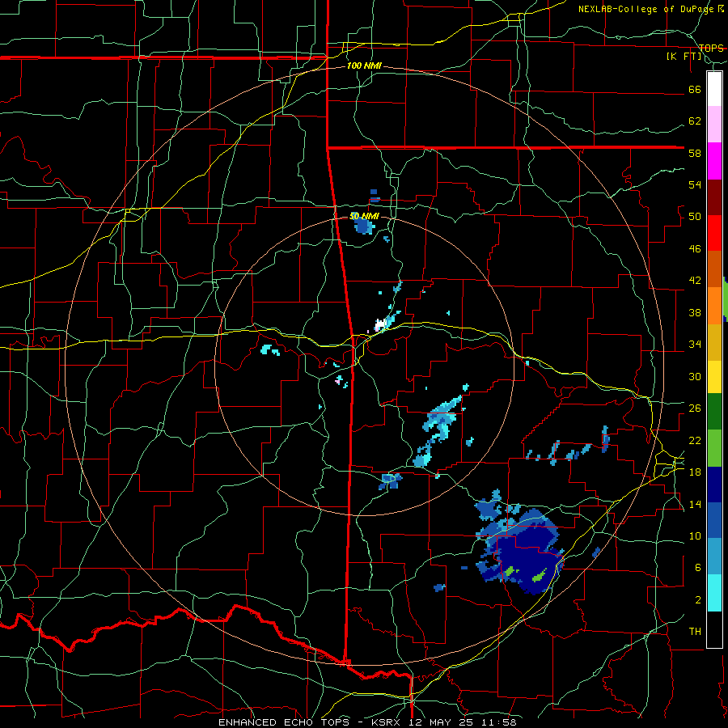Click the medium blue legend swatch
Viewport: 728px width, 728px height.
click(x=714, y=520)
